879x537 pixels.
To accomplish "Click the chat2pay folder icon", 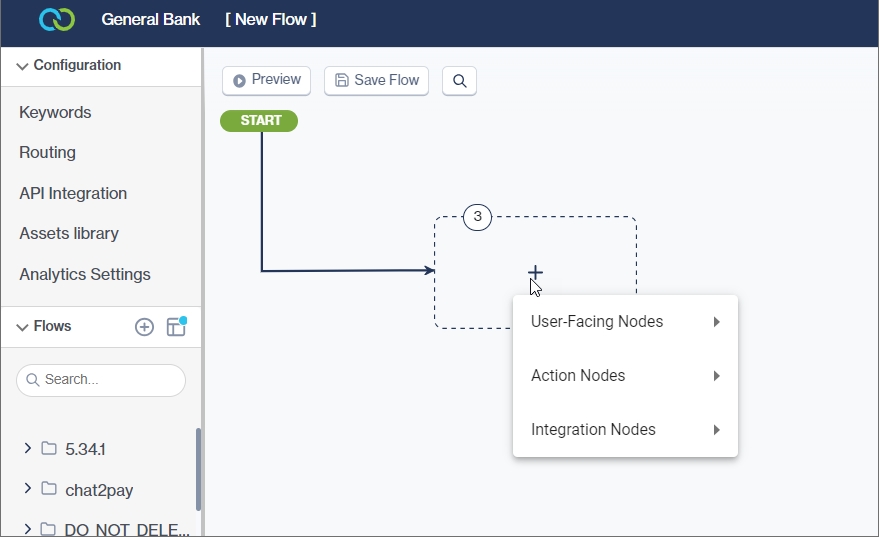I will click(x=49, y=489).
